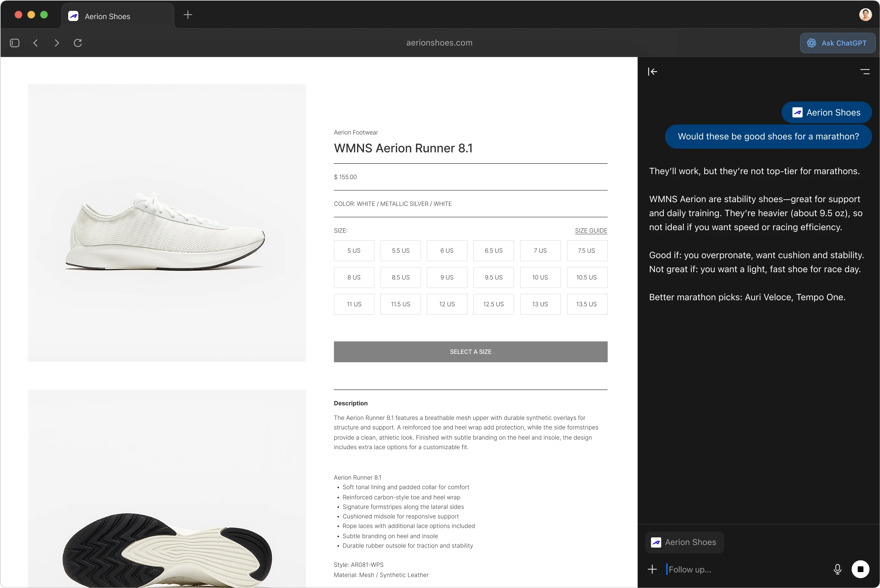The height and width of the screenshot is (588, 880).
Task: Reload the aerionshoes.com page
Action: [x=78, y=43]
